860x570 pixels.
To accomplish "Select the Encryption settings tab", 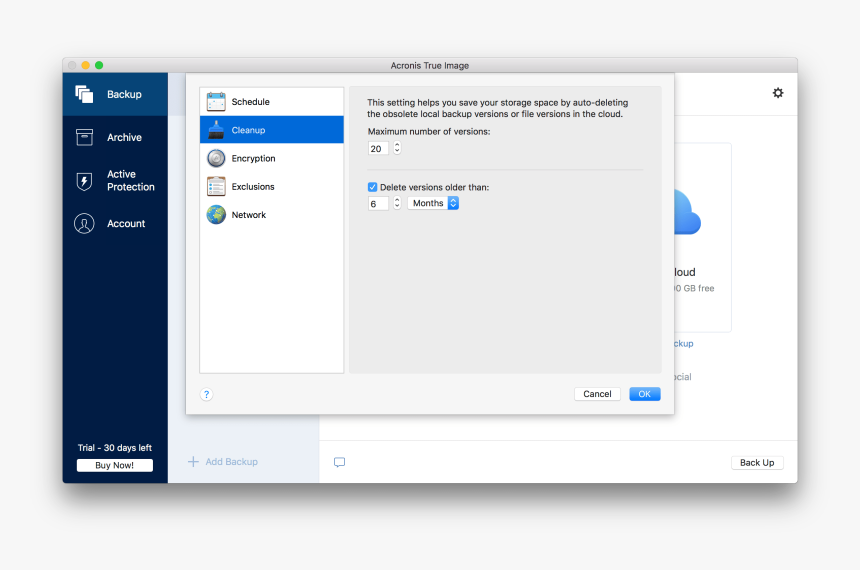I will 271,159.
